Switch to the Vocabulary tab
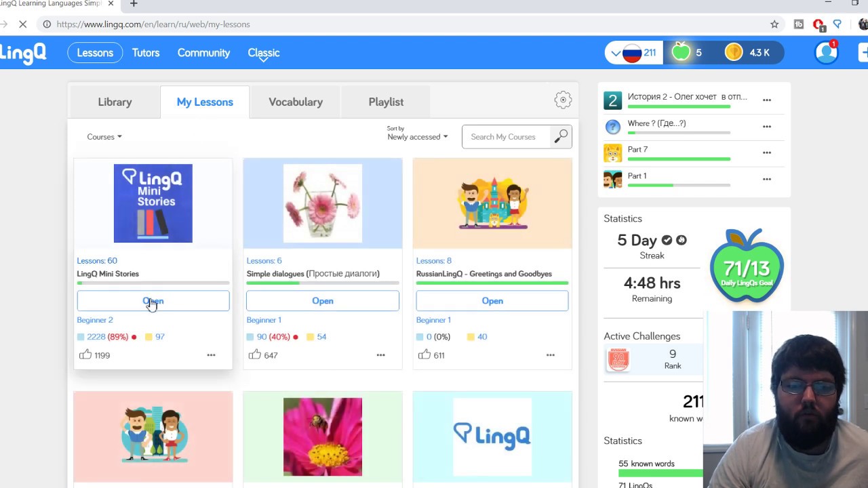The image size is (868, 488). click(296, 102)
